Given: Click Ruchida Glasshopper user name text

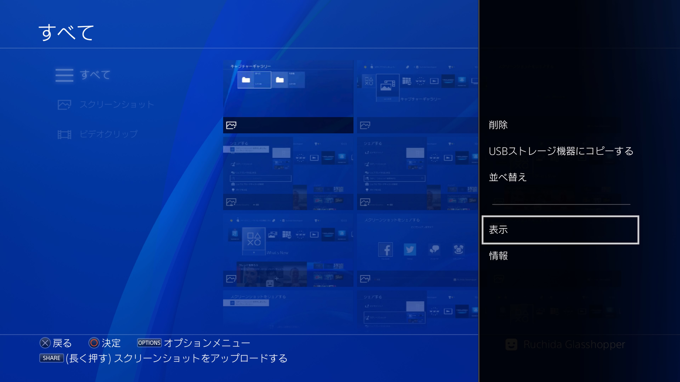Looking at the screenshot, I should (x=574, y=345).
